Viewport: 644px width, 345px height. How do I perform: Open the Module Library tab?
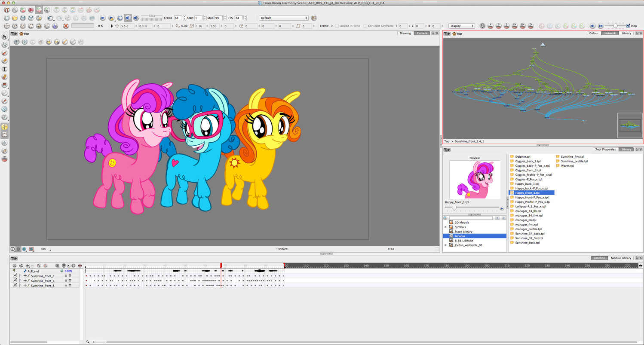point(621,258)
